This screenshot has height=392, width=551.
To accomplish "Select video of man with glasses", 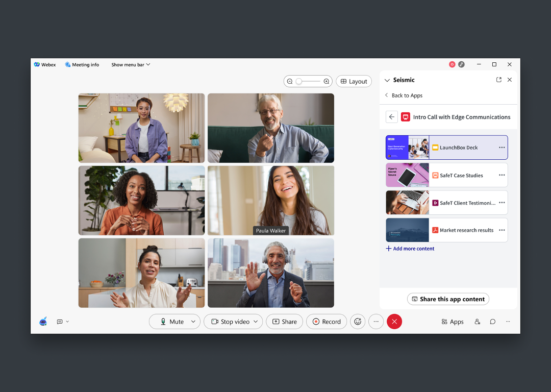I will click(271, 128).
